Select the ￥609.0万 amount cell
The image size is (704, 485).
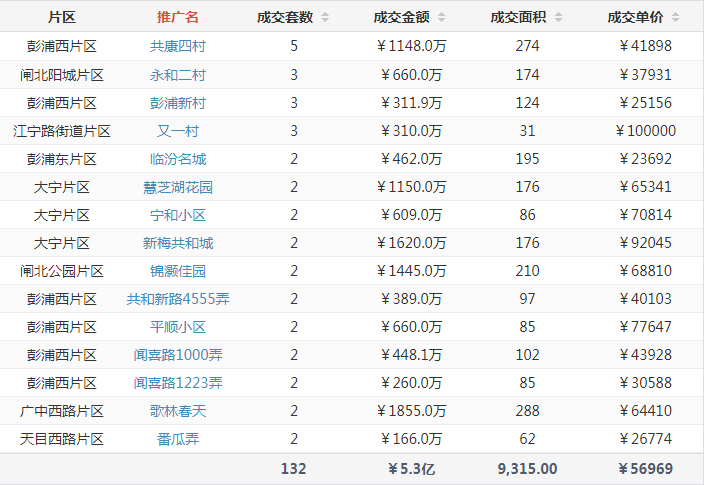[411, 215]
